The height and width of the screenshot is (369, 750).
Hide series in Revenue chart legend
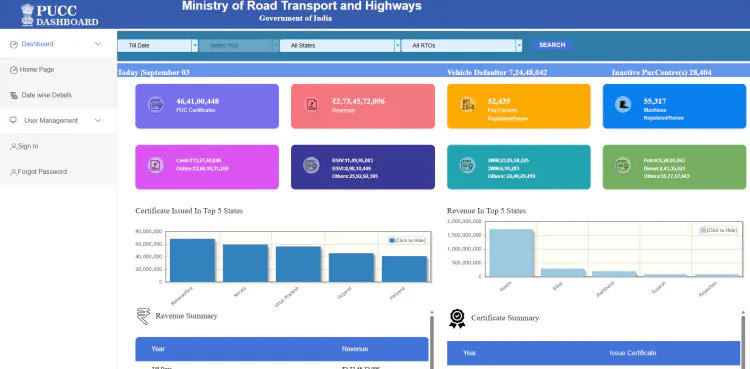click(x=719, y=230)
